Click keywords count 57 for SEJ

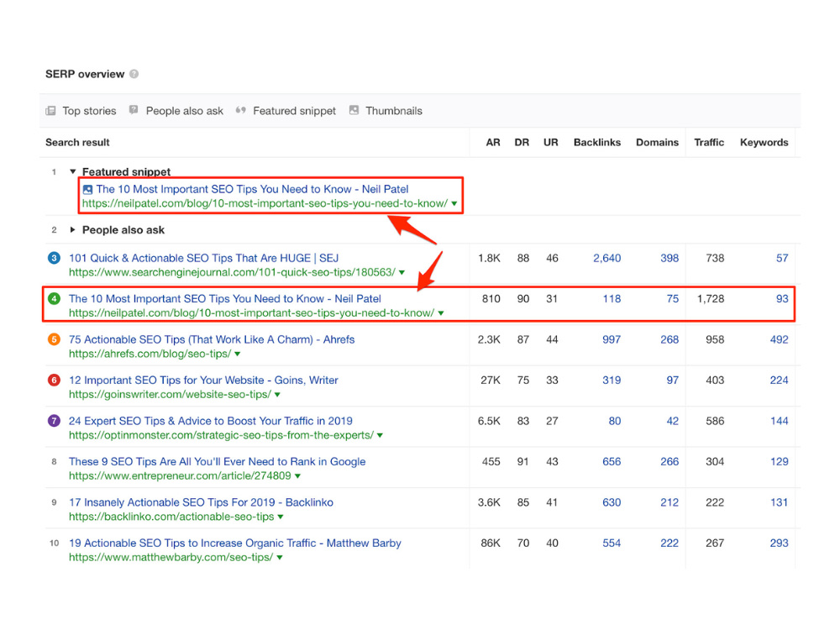click(x=782, y=258)
